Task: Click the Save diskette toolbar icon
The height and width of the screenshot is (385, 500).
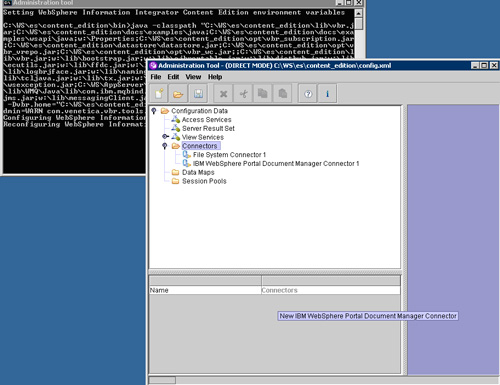Action: click(198, 94)
